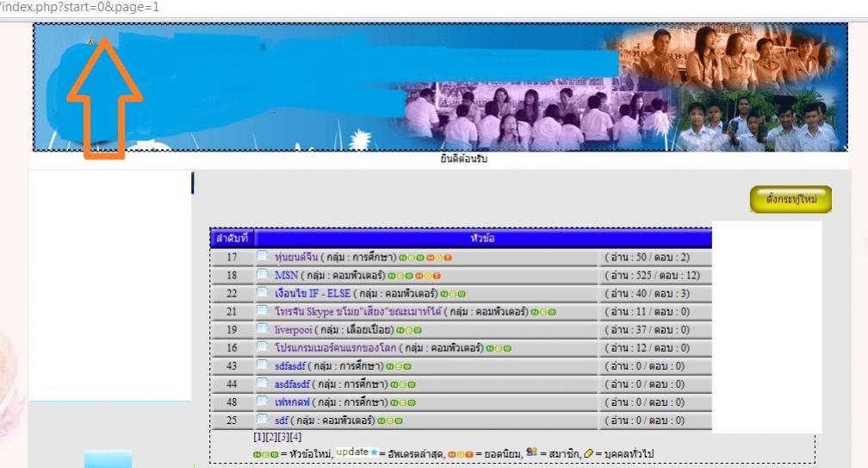Click row number 17 cell
This screenshot has height=468, width=868.
(x=232, y=257)
